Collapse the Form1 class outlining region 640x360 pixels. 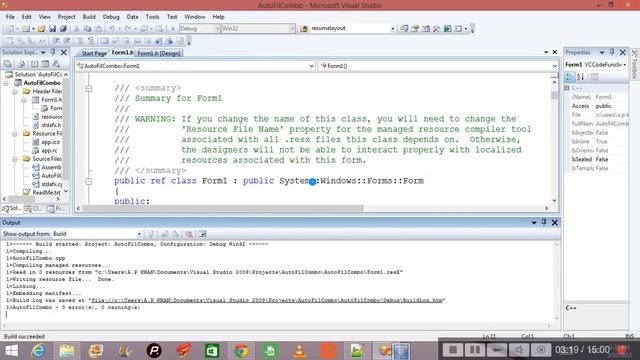pos(89,181)
